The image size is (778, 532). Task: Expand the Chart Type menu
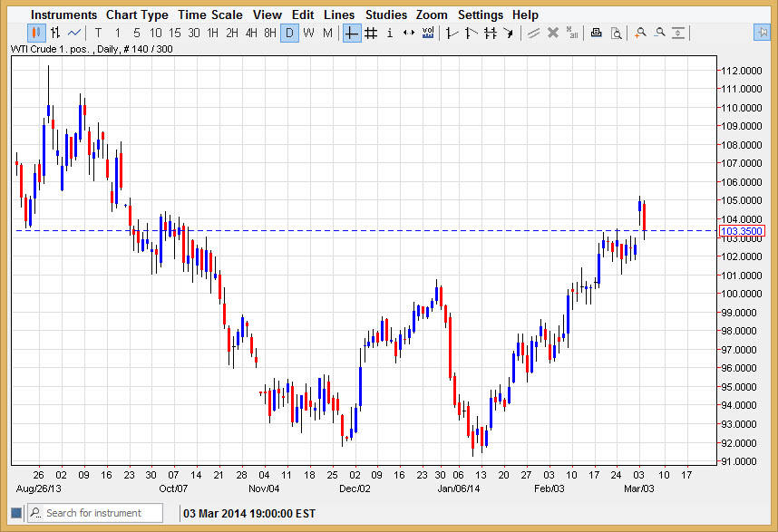[x=137, y=15]
